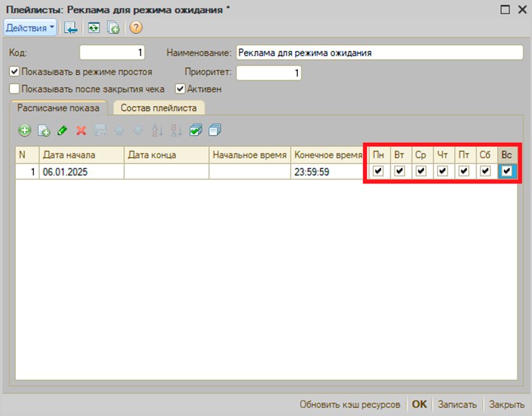The height and width of the screenshot is (416, 532).
Task: Click the empty Дата конца cell in row 1
Action: click(166, 172)
